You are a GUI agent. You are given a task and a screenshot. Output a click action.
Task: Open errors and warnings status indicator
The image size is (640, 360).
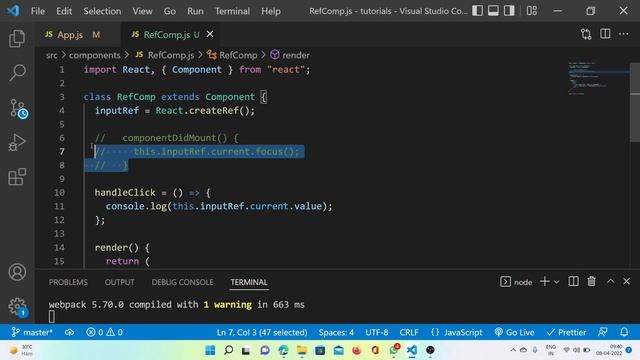[104, 332]
